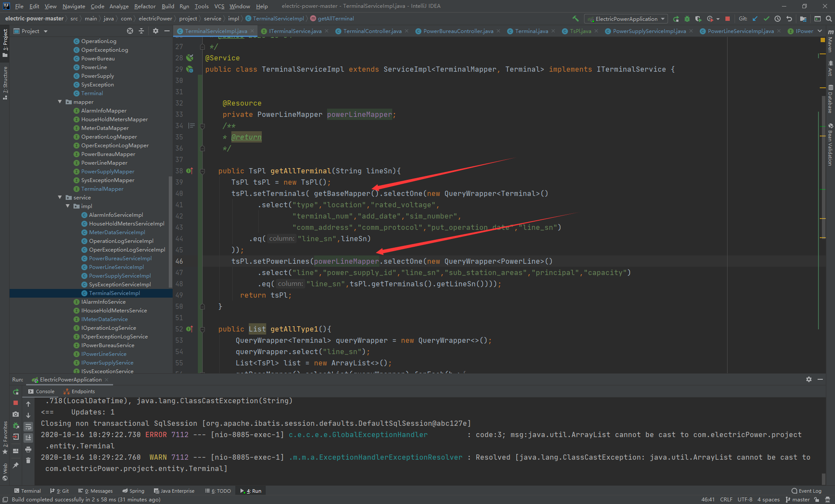Open the VCS menu
Viewport: 835px width, 504px height.
[219, 6]
